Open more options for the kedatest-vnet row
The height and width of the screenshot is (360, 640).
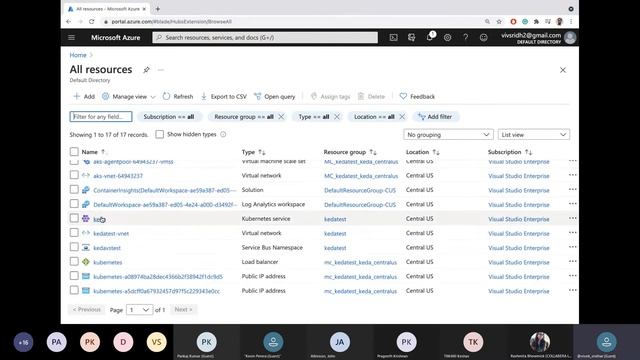(x=572, y=233)
